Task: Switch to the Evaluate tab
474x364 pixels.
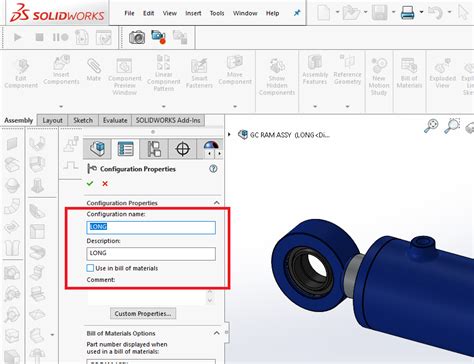Action: click(x=115, y=120)
